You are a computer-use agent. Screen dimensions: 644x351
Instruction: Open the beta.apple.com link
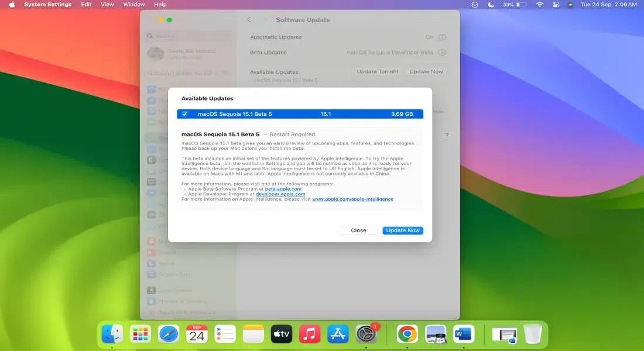(x=283, y=189)
